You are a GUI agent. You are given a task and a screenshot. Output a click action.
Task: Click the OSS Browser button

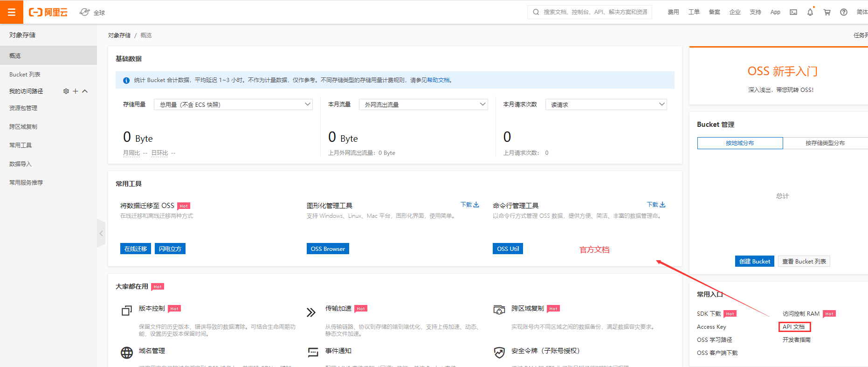coord(328,249)
